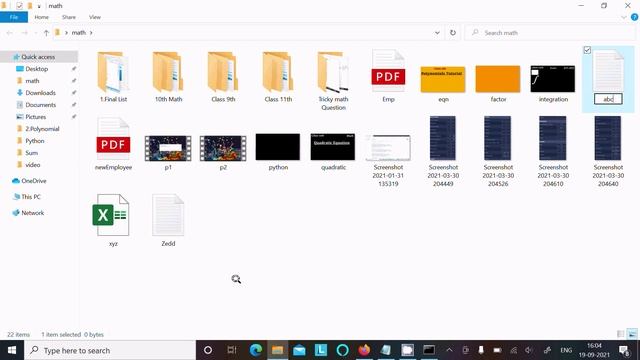
Task: Open the Share ribbon tab
Action: click(x=69, y=17)
